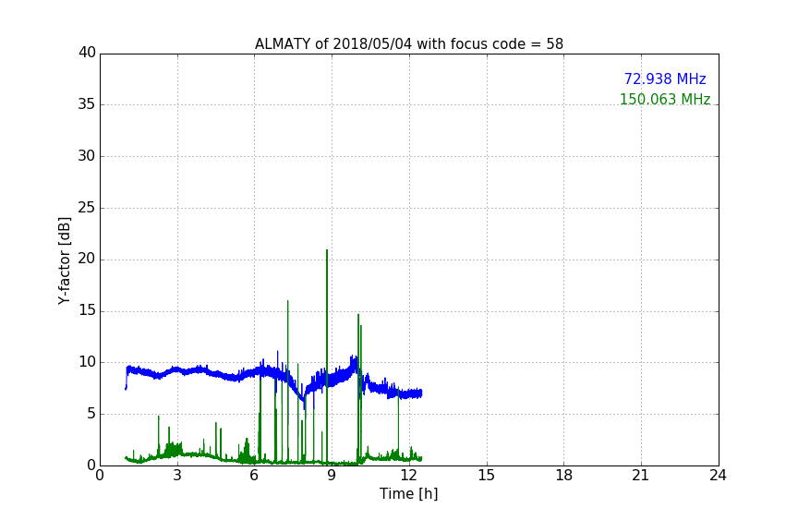Screen dimensions: 798x532
Task: Select the green 150.063 MHz legend label
Action: point(665,99)
